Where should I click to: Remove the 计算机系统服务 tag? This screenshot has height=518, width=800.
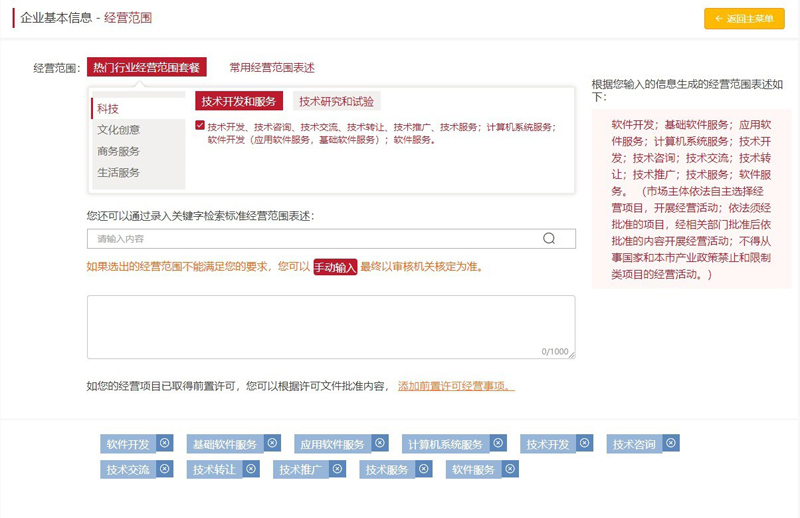tap(499, 443)
